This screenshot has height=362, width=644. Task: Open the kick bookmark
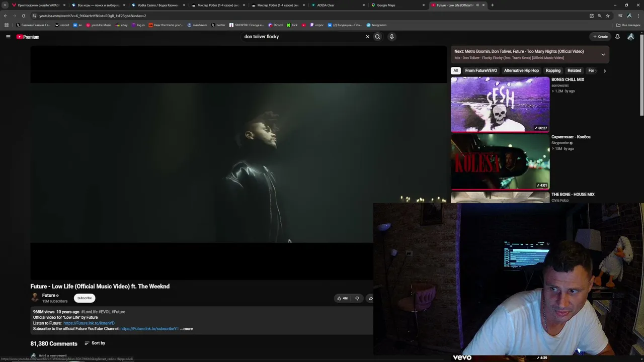point(292,25)
